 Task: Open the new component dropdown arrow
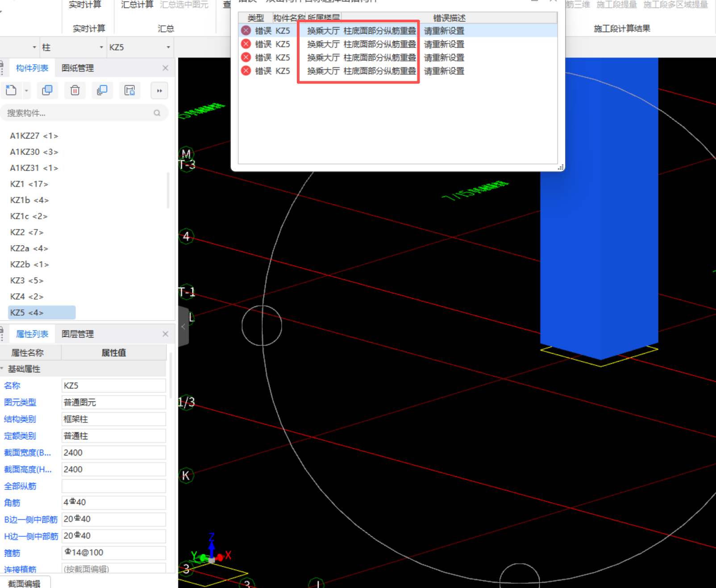(26, 91)
